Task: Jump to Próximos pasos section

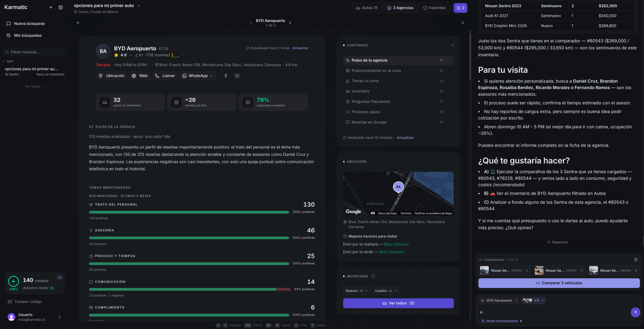Action: pos(398,112)
